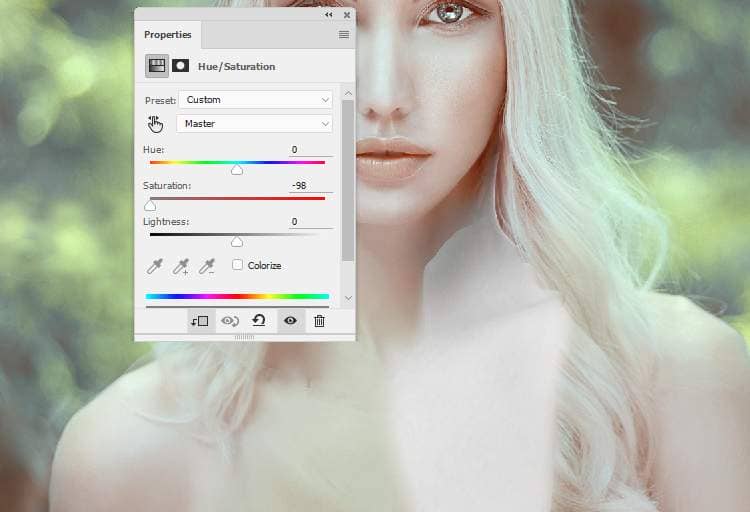Click the panel scrollbar down arrow

point(348,298)
